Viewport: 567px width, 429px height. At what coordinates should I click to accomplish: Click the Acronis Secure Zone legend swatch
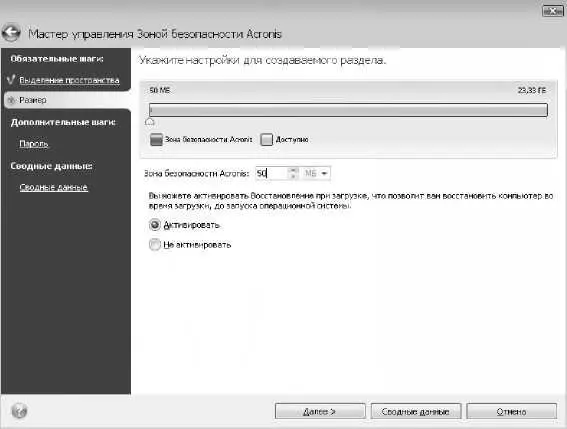[x=156, y=140]
